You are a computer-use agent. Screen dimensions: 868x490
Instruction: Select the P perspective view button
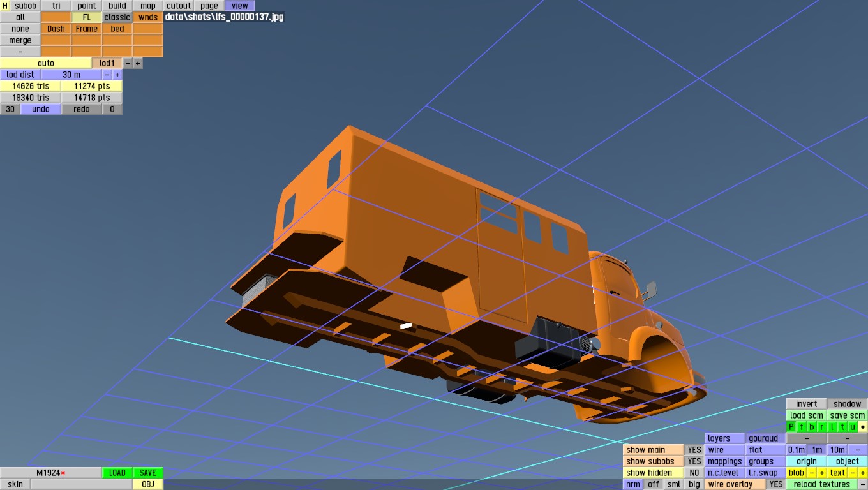[x=791, y=427]
